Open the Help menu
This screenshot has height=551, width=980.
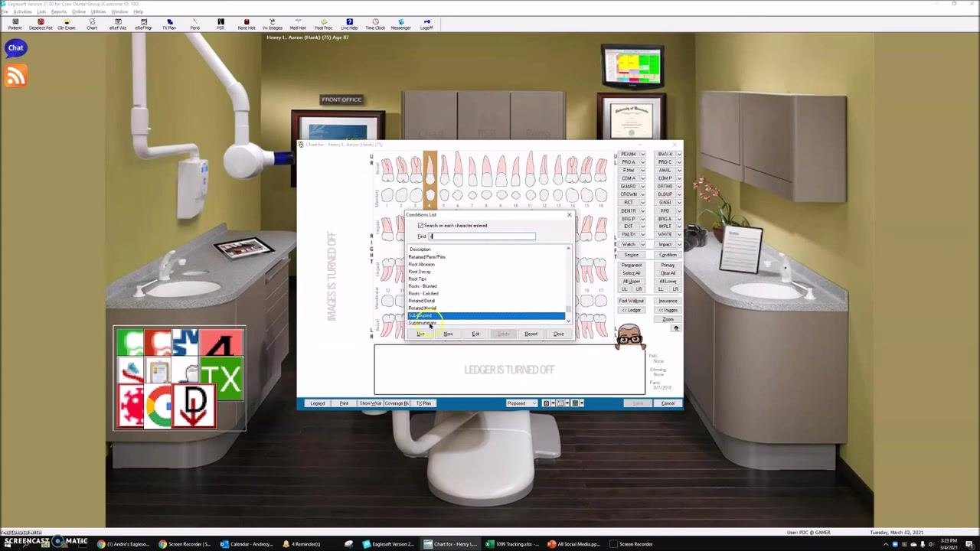click(x=138, y=11)
